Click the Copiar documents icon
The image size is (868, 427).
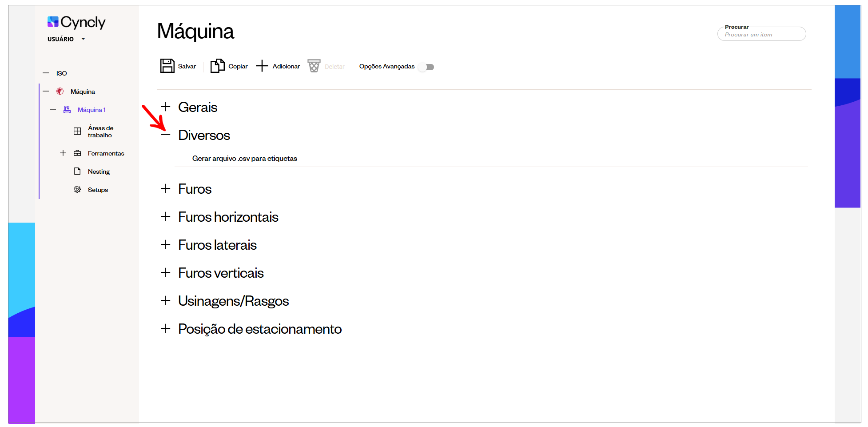click(x=217, y=66)
